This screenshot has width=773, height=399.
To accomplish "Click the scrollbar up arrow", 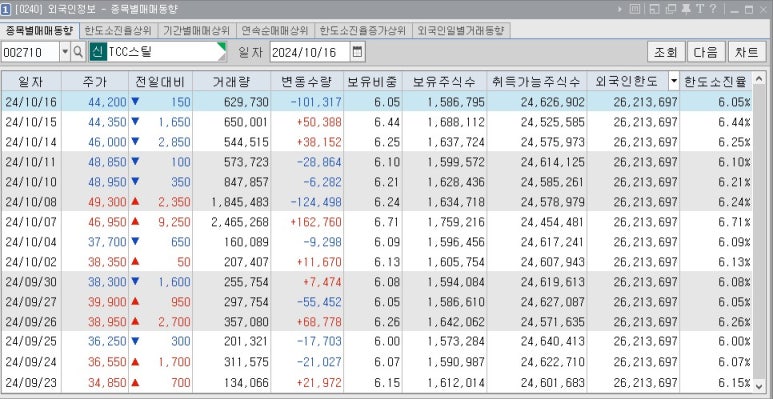I will [758, 78].
